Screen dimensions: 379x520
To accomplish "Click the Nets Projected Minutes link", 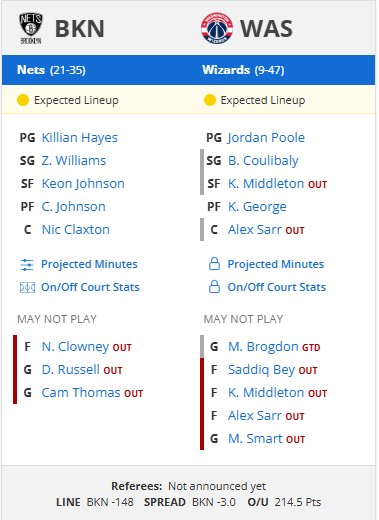I will [x=89, y=264].
